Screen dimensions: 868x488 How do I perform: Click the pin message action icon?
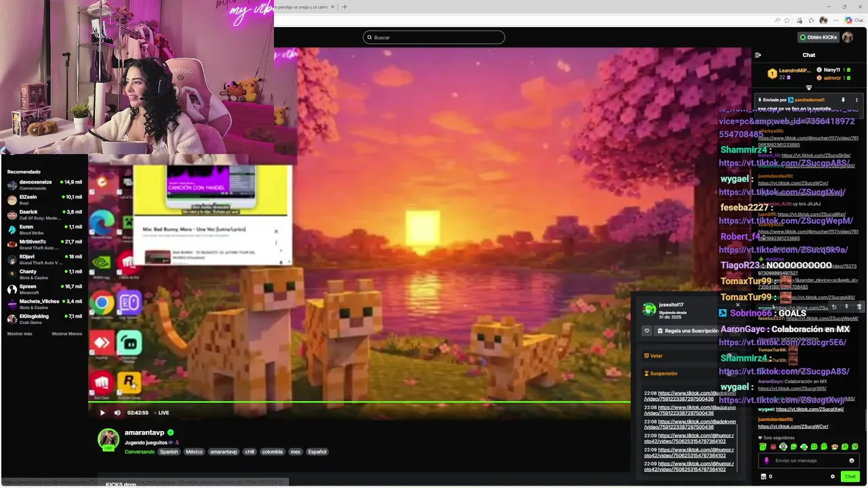coord(846,307)
